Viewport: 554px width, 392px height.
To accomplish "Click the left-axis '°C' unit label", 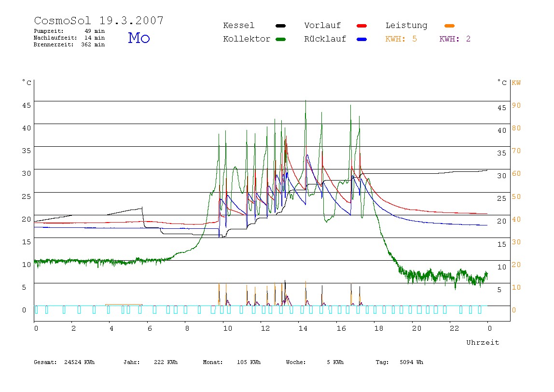I will click(27, 83).
